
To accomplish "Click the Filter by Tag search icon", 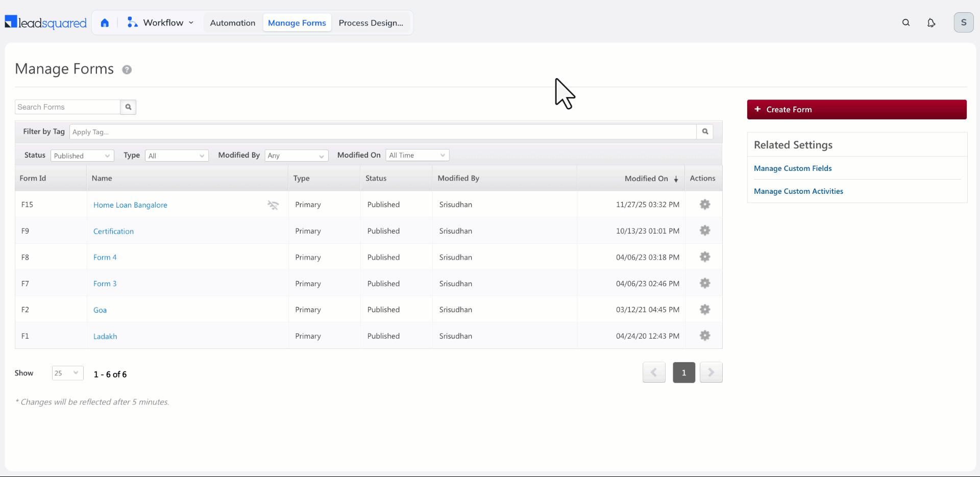I will pos(705,132).
